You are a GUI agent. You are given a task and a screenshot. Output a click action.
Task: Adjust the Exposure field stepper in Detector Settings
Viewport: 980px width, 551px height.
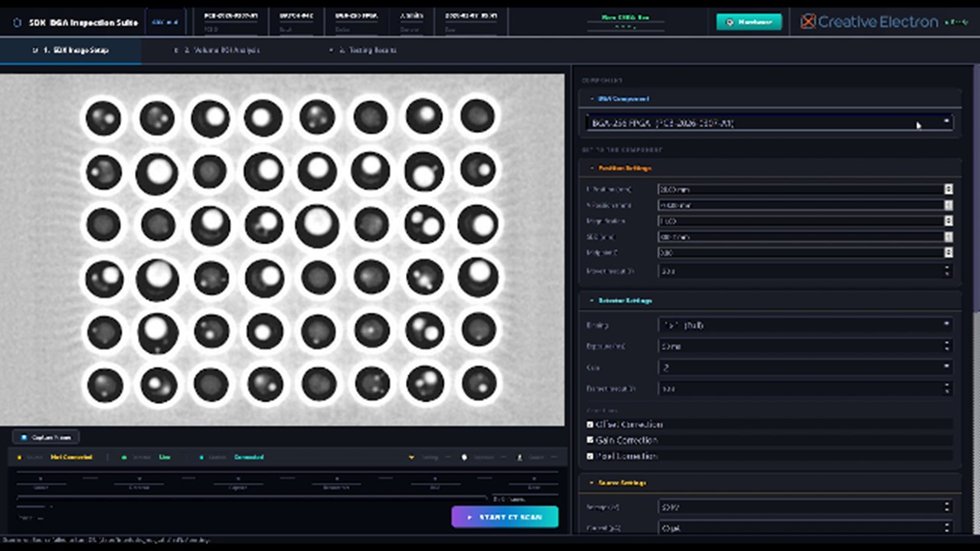948,346
